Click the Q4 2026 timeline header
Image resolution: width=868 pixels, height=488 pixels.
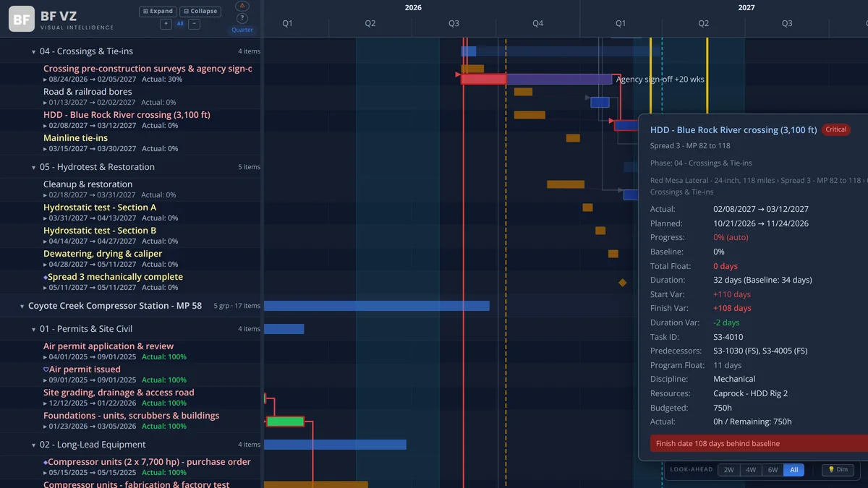[537, 23]
